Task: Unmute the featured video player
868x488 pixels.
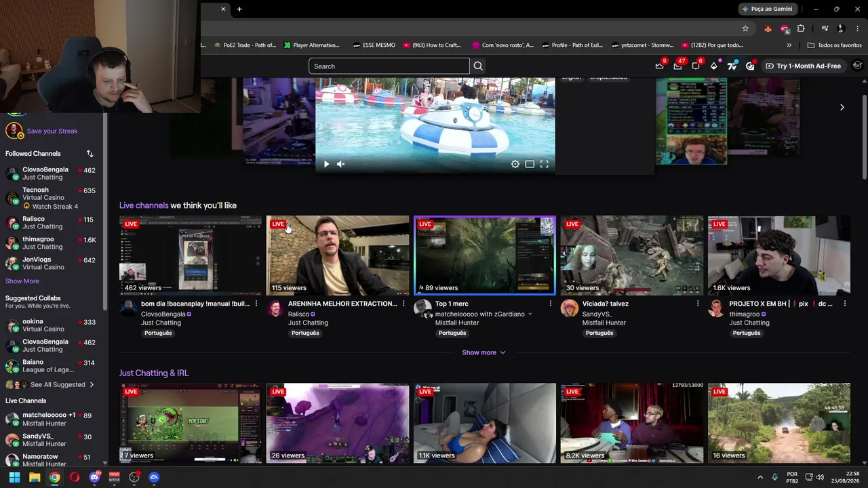Action: (341, 164)
